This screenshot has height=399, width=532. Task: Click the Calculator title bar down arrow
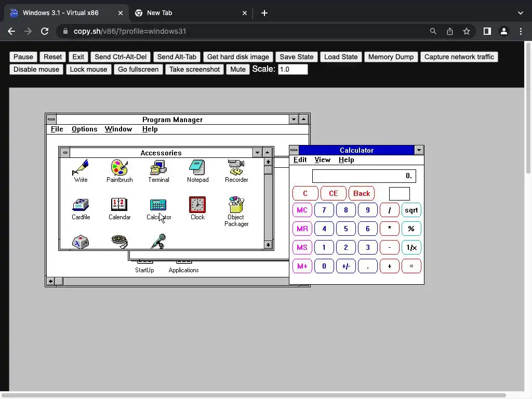(x=419, y=150)
